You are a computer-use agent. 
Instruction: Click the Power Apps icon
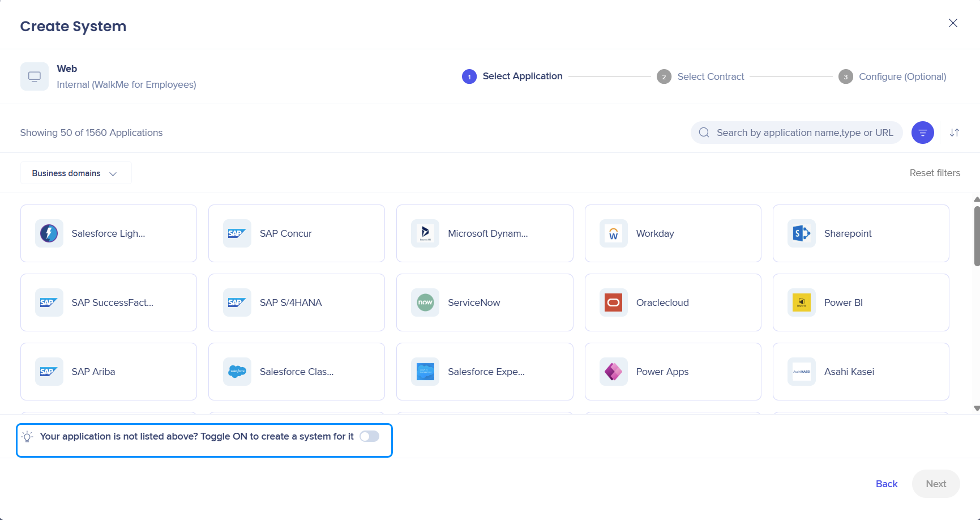pos(613,372)
